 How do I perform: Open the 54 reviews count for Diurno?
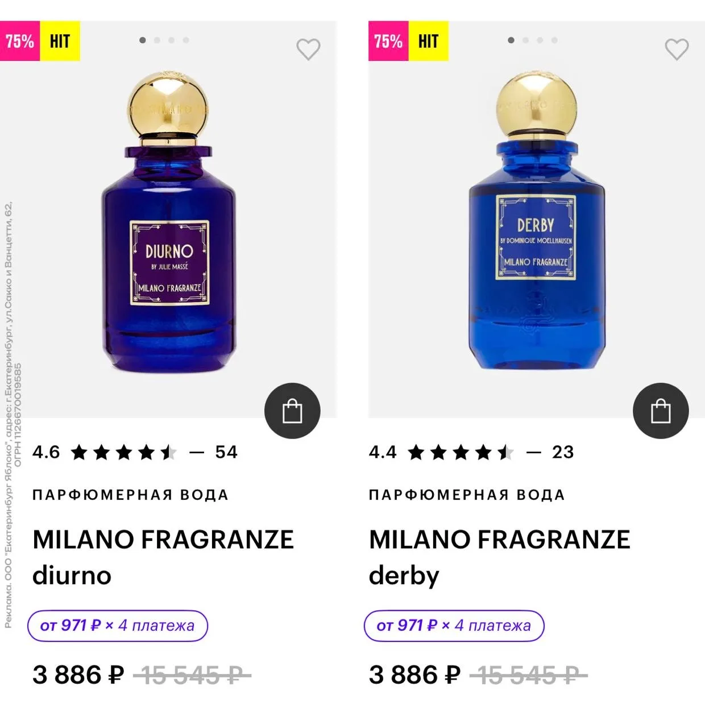tap(226, 452)
